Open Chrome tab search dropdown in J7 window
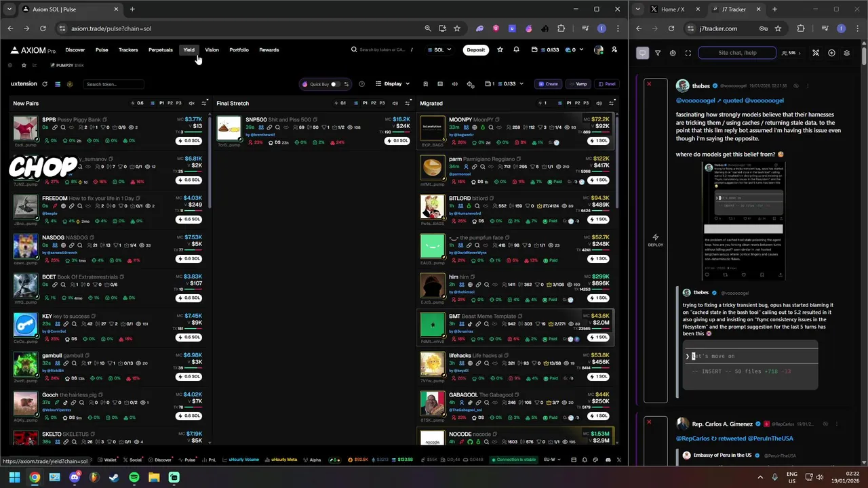Screen dimensions: 868x488 tap(637, 9)
